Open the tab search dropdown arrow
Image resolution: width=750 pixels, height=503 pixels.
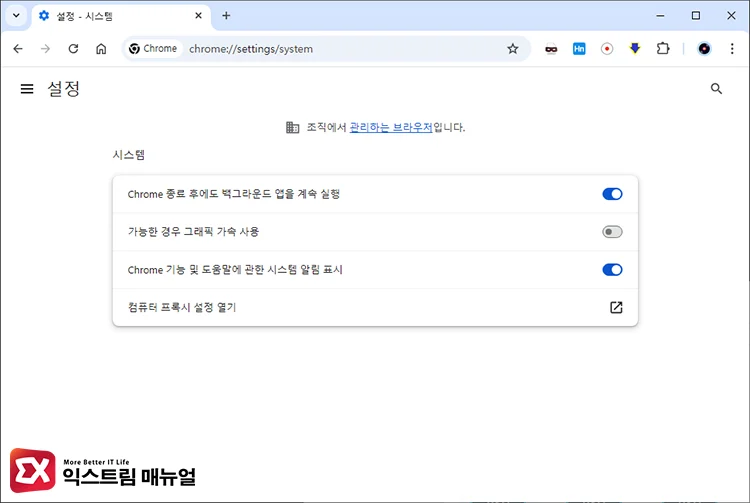pos(16,16)
